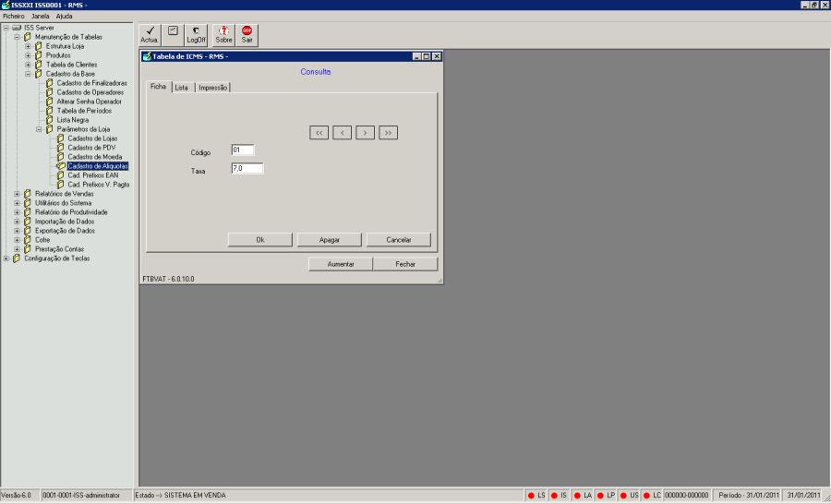
Task: Click the unlabeled toolbar icon next to Actua.
Action: tap(173, 35)
